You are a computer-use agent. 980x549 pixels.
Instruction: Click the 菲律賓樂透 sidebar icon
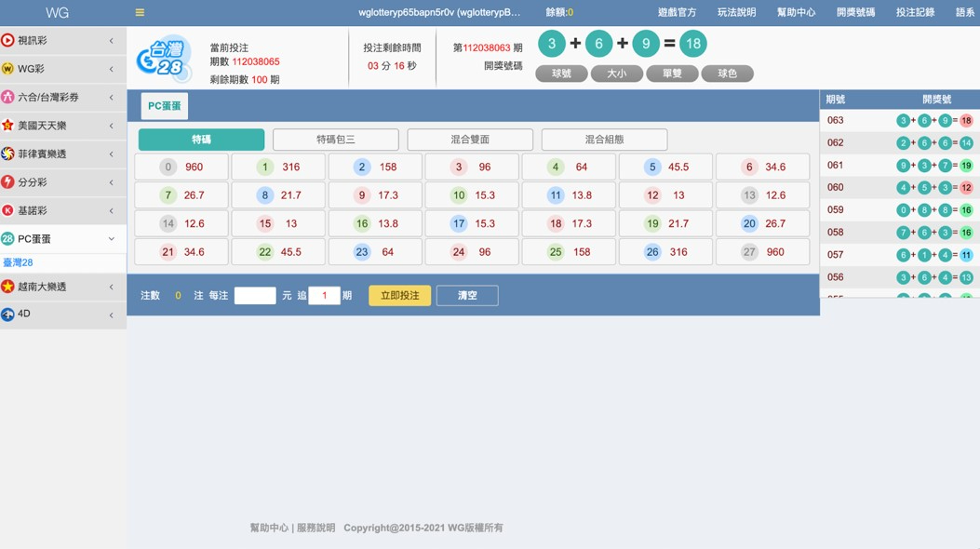(8, 154)
